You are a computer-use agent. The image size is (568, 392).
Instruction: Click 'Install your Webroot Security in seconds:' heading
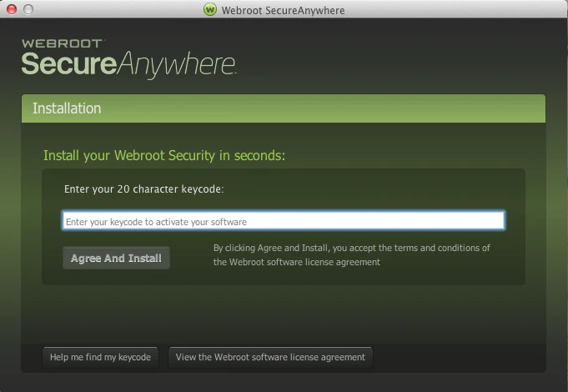[x=164, y=155]
